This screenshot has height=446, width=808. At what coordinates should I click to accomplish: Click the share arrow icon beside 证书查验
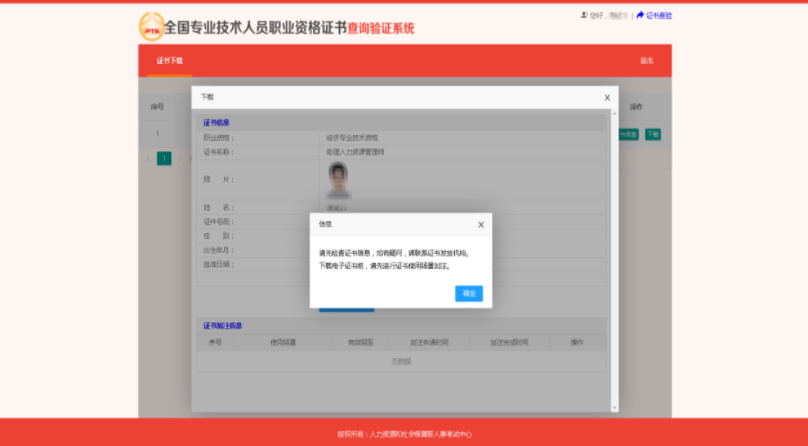click(x=640, y=15)
